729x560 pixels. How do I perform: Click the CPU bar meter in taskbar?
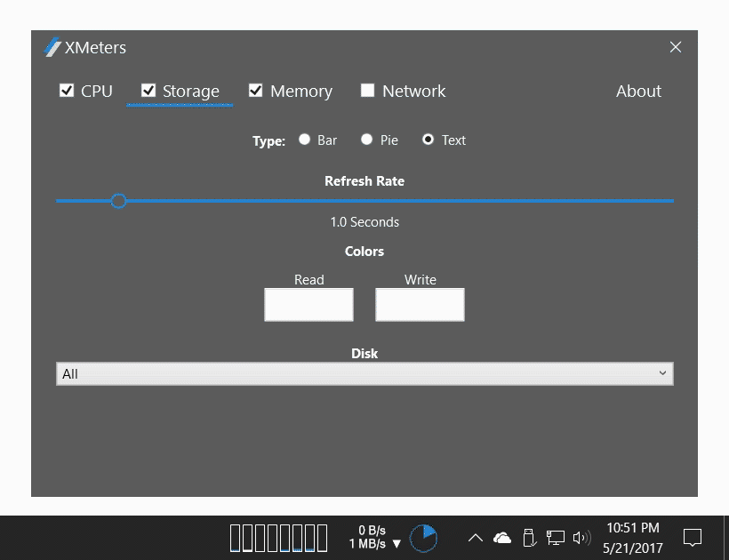coord(278,538)
